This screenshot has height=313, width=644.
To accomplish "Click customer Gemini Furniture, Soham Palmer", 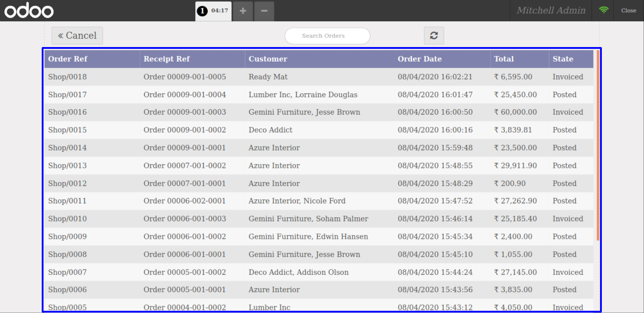I will click(308, 219).
